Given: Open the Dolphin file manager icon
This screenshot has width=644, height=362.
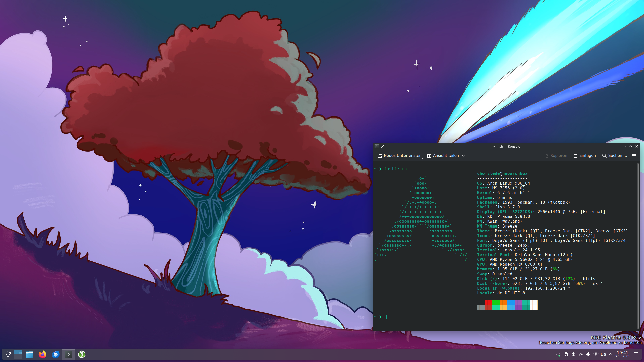Looking at the screenshot, I should point(29,354).
